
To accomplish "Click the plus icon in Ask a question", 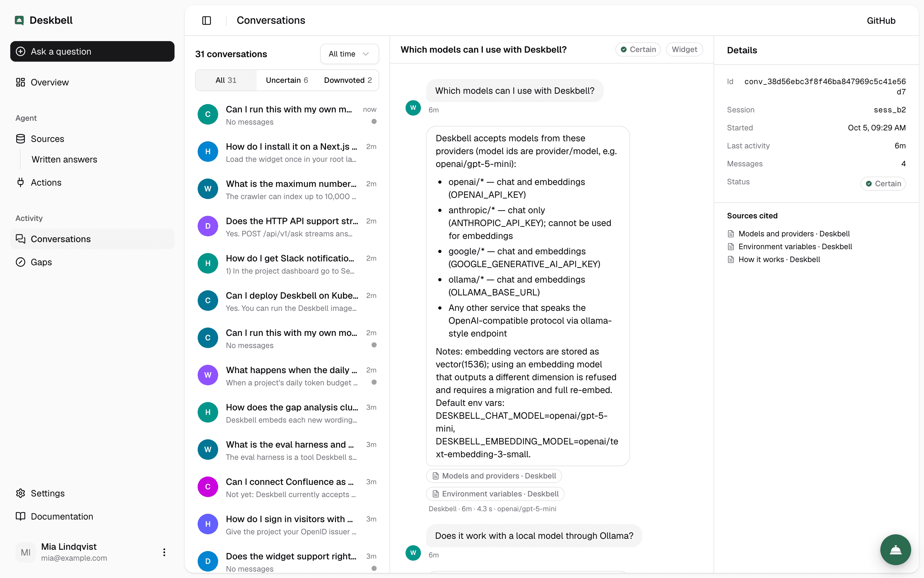I will [x=21, y=51].
